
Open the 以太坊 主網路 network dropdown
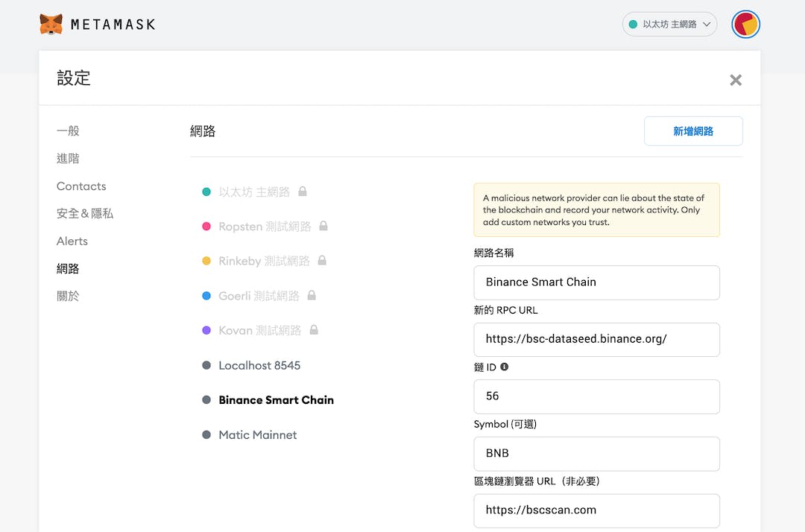669,24
